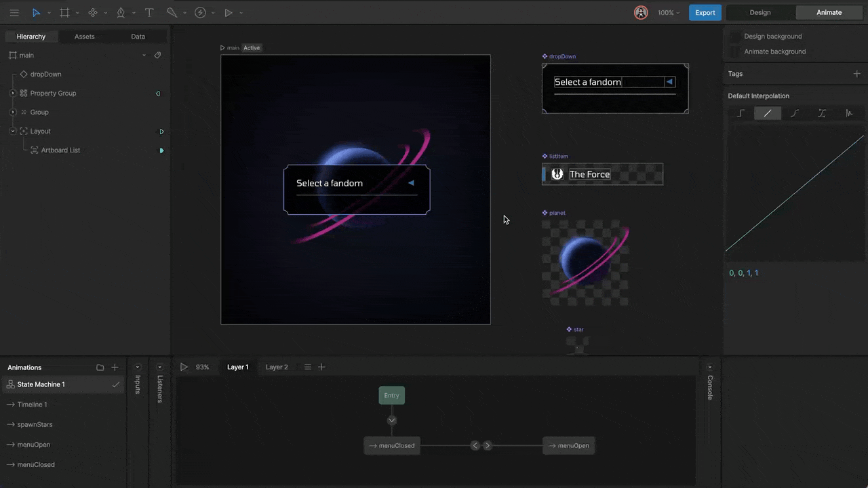Select the Pen tool

121,13
